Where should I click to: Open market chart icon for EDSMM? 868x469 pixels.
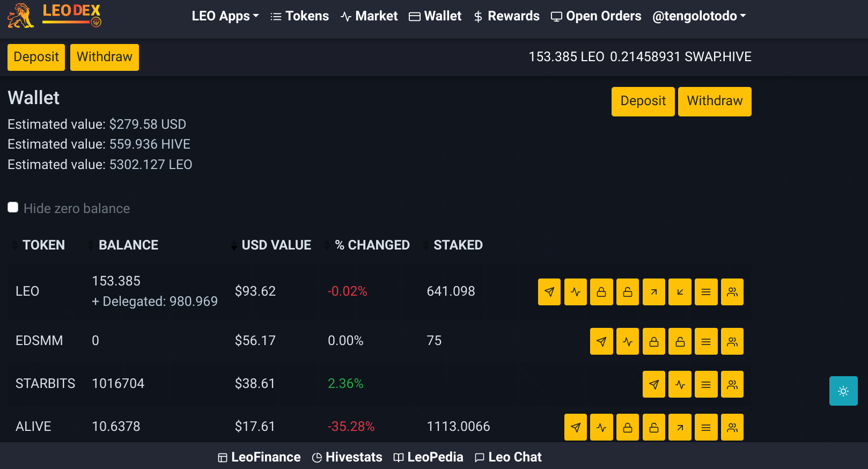coord(628,341)
